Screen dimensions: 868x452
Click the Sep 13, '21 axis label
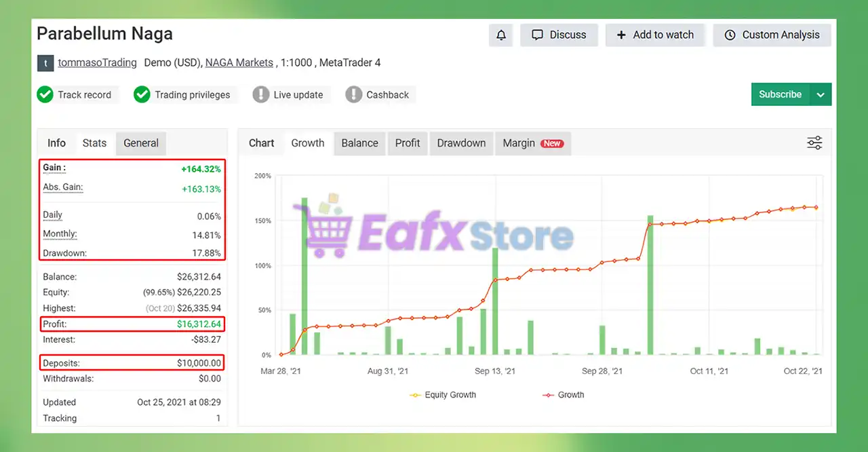pyautogui.click(x=495, y=371)
